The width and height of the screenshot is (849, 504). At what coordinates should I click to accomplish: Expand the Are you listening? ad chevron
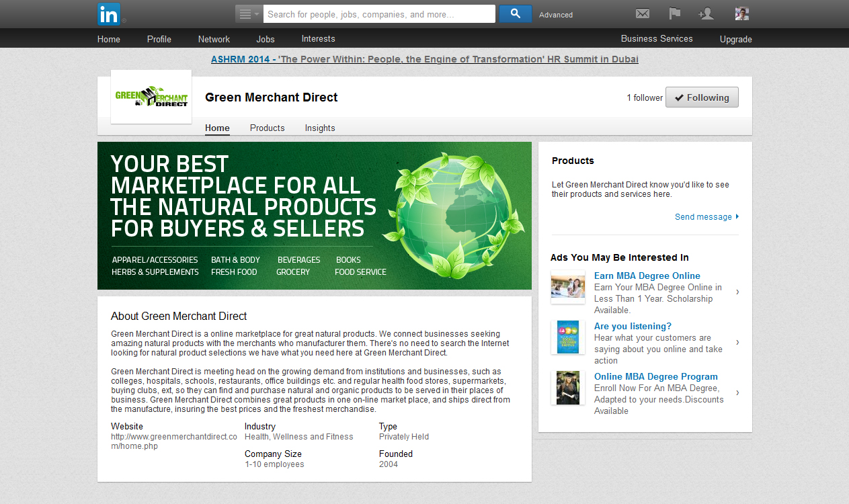(x=737, y=342)
